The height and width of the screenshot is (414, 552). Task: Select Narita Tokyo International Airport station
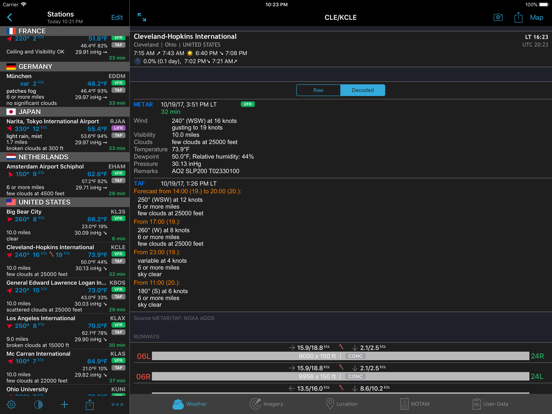(x=65, y=134)
